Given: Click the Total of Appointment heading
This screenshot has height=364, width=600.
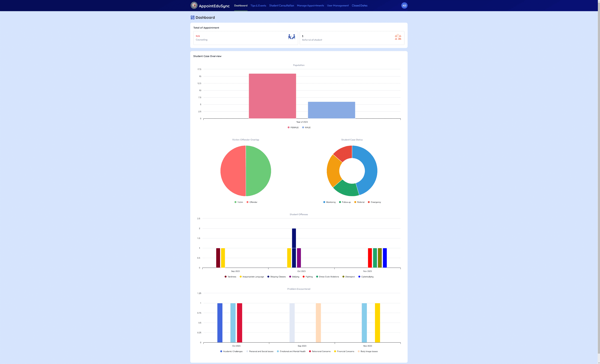Looking at the screenshot, I should [206, 28].
